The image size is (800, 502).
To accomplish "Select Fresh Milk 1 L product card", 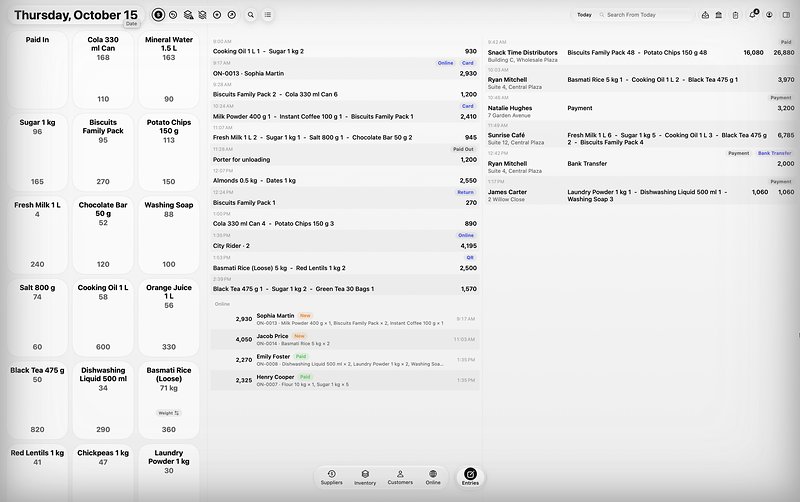I will [37, 235].
